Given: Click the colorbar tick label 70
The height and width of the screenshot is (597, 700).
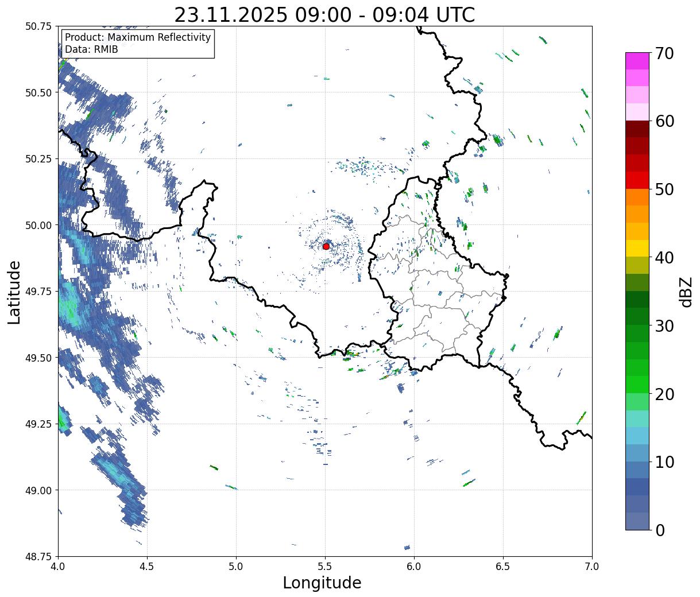Looking at the screenshot, I should (x=664, y=53).
